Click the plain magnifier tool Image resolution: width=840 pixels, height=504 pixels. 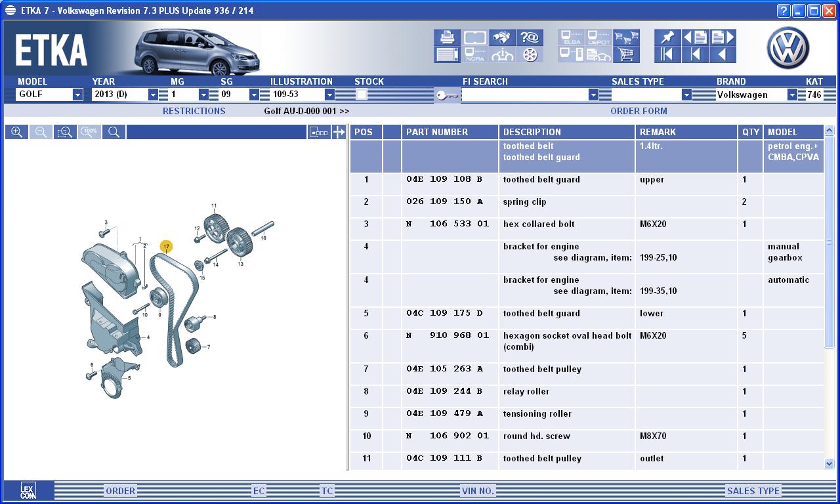pyautogui.click(x=114, y=132)
